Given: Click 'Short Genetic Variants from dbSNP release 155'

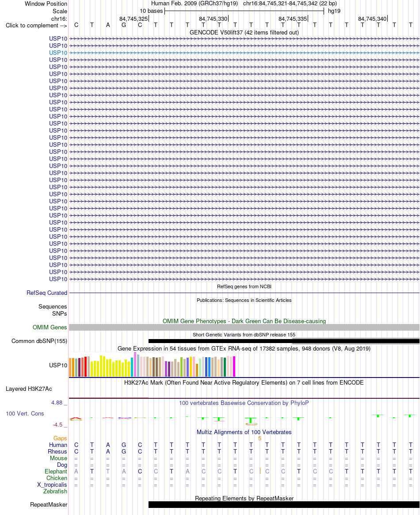Looking at the screenshot, I should tap(244, 335).
